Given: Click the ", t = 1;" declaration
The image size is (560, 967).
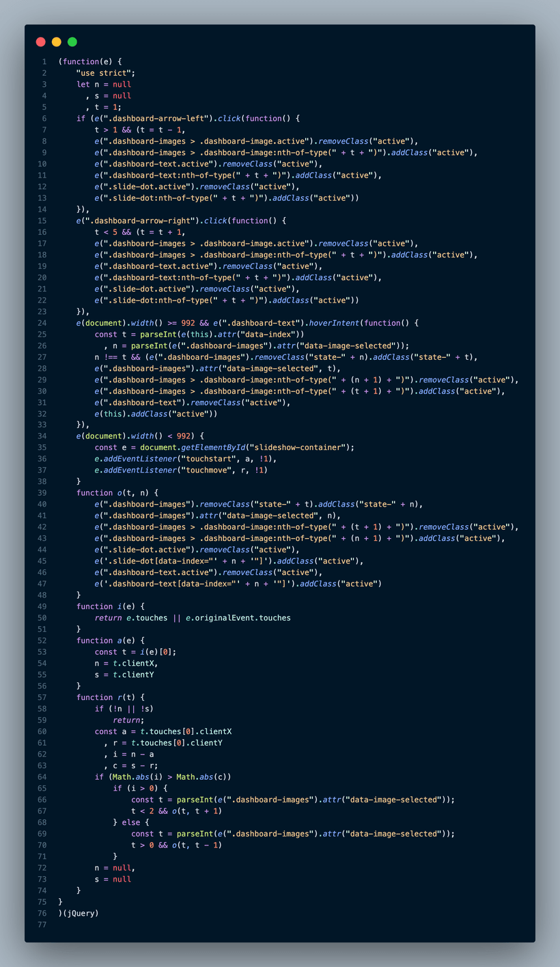Looking at the screenshot, I should coord(104,107).
